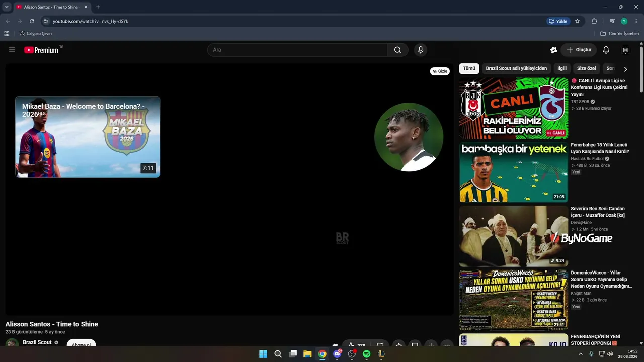644x362 pixels.
Task: Open Severim Ben Seni Candan İçeru title
Action: 598,212
